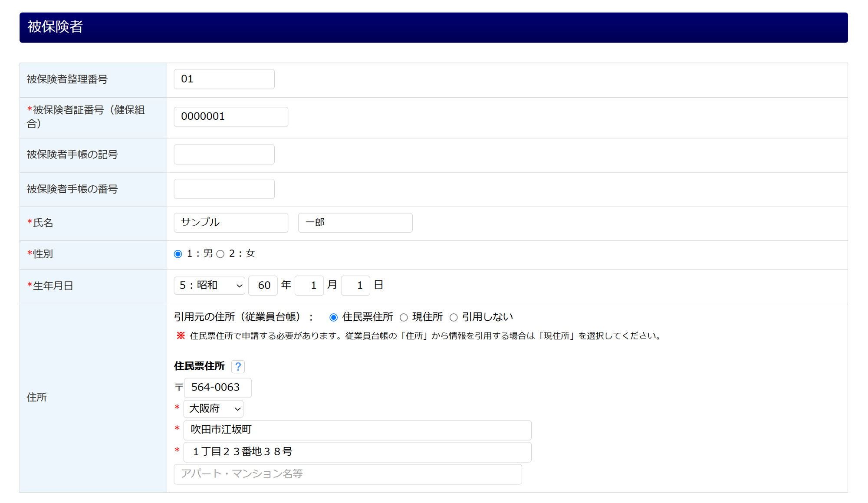Viewport: 868px width, 503px height.
Task: Click the given name field containing 一郎
Action: [355, 223]
